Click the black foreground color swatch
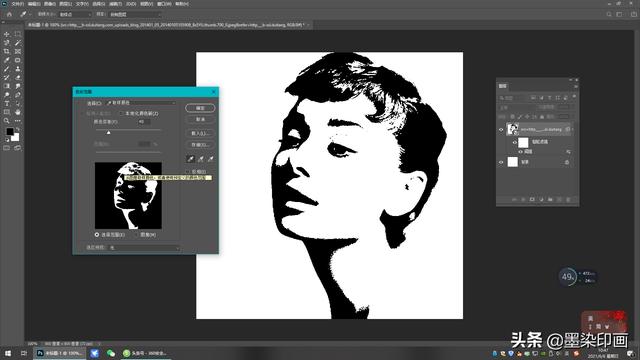Viewport: 640px width, 360px height. tap(9, 131)
